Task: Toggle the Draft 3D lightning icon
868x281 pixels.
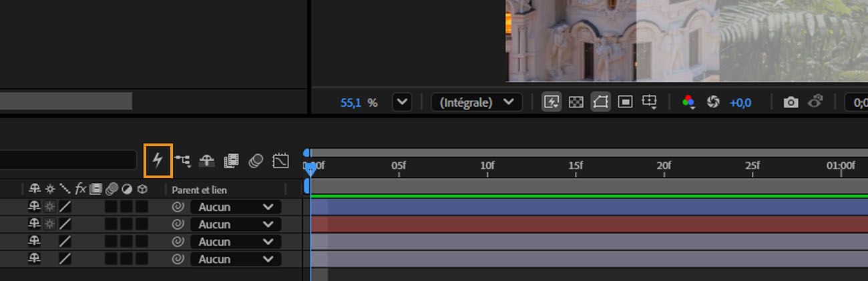Action: (x=158, y=160)
